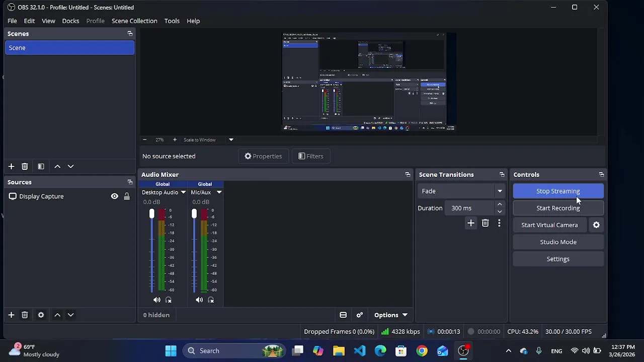Image resolution: width=644 pixels, height=362 pixels.
Task: Remove selected scene with trash icon
Action: [x=25, y=166]
